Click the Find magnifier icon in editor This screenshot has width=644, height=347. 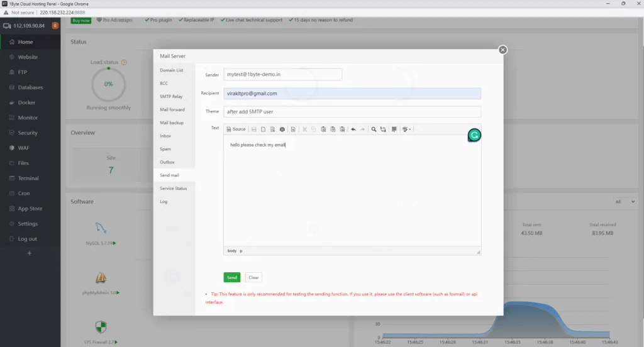pos(374,129)
